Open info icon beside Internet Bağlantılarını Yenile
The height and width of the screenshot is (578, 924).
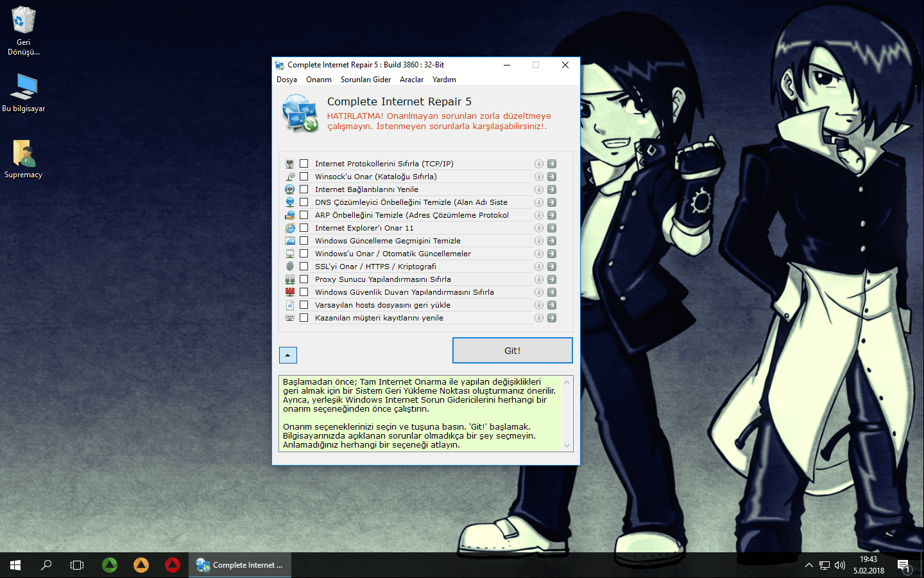[539, 189]
